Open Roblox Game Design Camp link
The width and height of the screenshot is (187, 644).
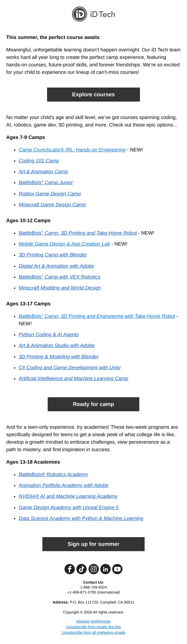tap(50, 194)
